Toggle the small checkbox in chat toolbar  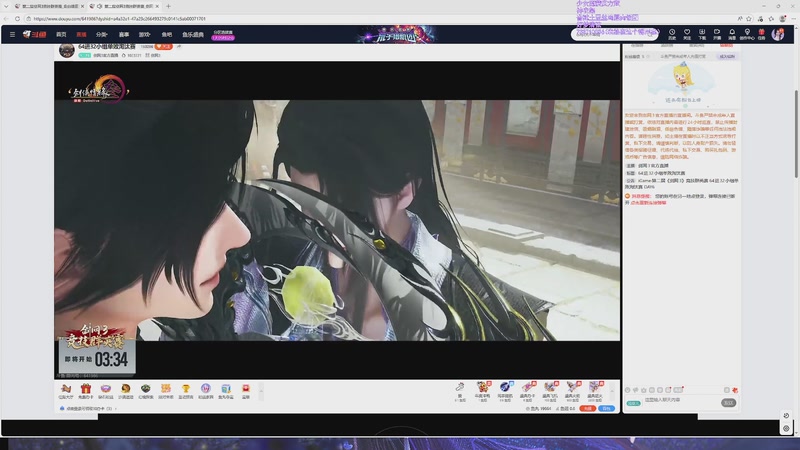pos(727,390)
